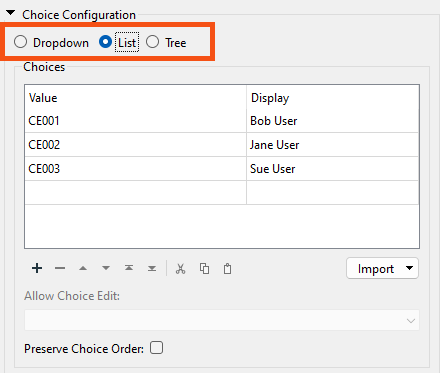Viewport: 440px width, 373px height.
Task: Enable Preserve Choice Order checkbox
Action: coord(156,348)
